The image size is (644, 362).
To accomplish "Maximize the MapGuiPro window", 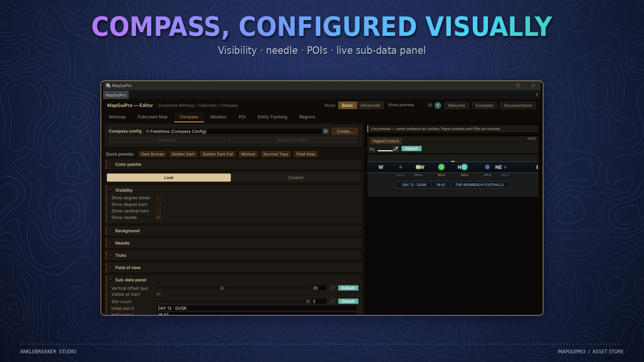I will (518, 85).
